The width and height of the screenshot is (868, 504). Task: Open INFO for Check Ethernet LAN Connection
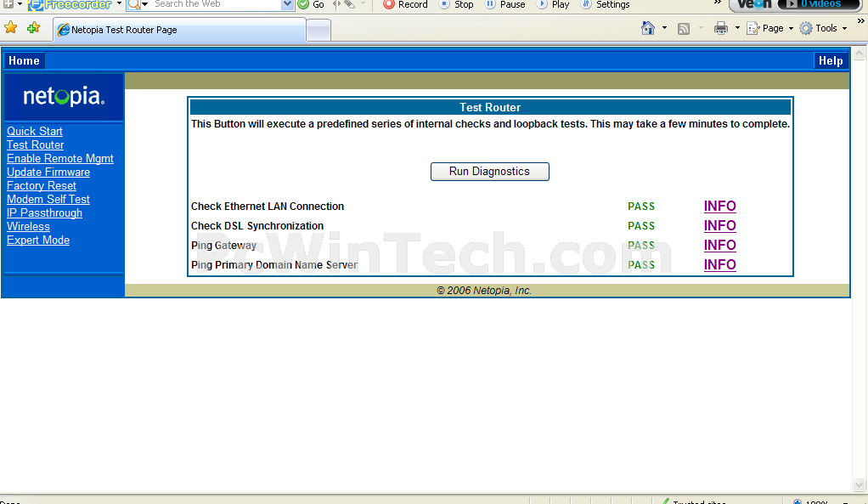click(x=719, y=206)
